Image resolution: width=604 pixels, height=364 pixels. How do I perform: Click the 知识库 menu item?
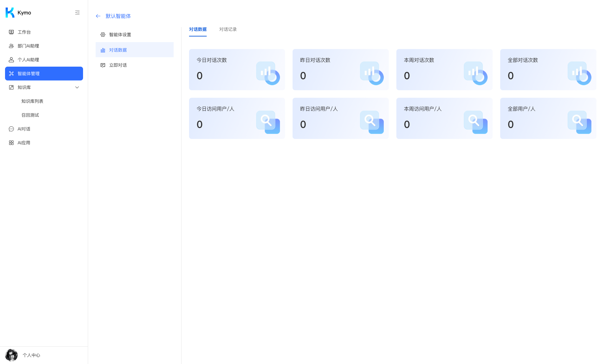click(24, 87)
